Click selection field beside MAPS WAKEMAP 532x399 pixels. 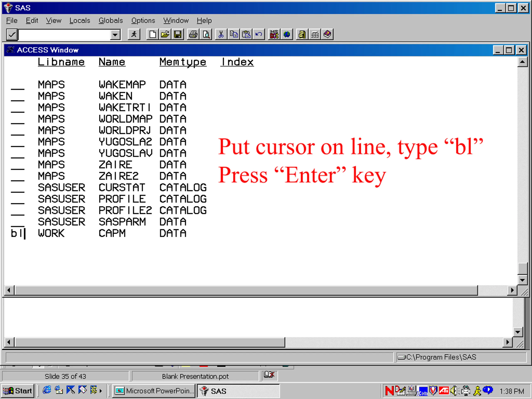[x=17, y=85]
